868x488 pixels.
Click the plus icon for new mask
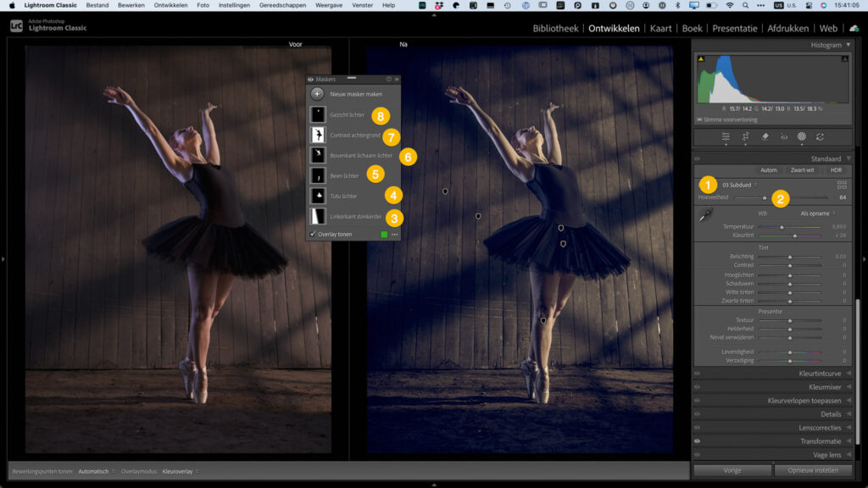(317, 94)
